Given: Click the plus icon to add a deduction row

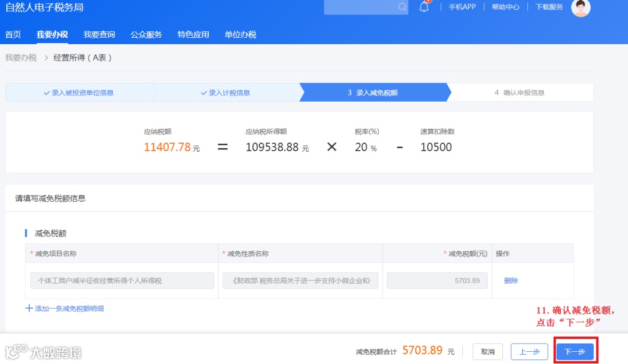Looking at the screenshot, I should [29, 308].
